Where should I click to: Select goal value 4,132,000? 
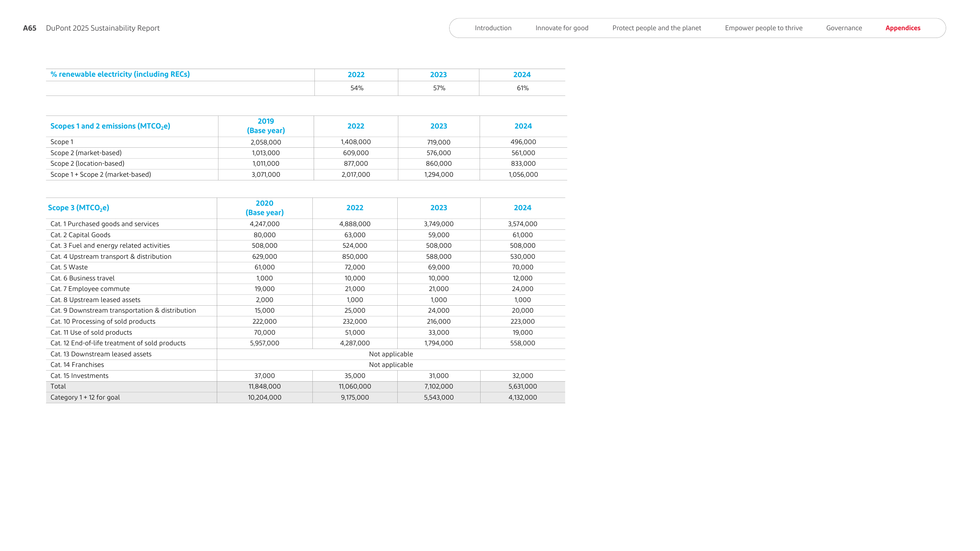coord(523,398)
